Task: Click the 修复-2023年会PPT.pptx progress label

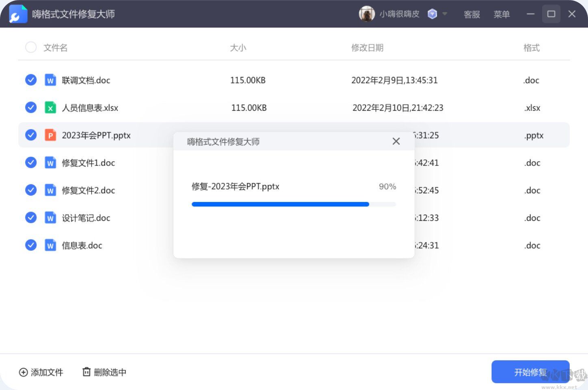Action: [x=236, y=186]
